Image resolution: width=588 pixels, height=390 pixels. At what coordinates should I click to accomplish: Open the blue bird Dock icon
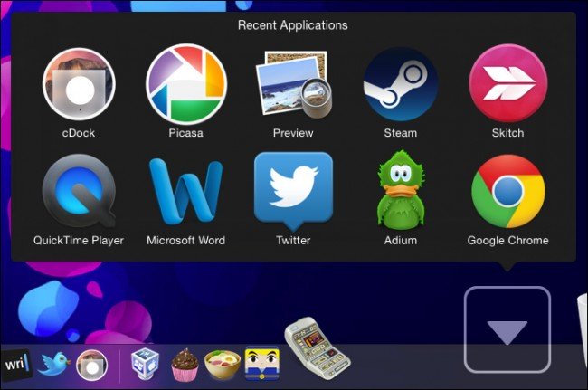click(53, 364)
